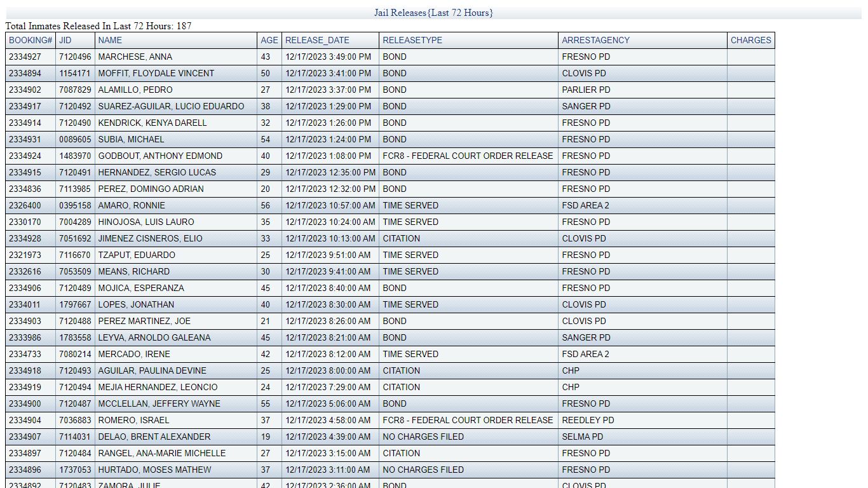Select name HINOJOSA, LUIS LAURO
Screen dimensions: 868x488
point(146,222)
